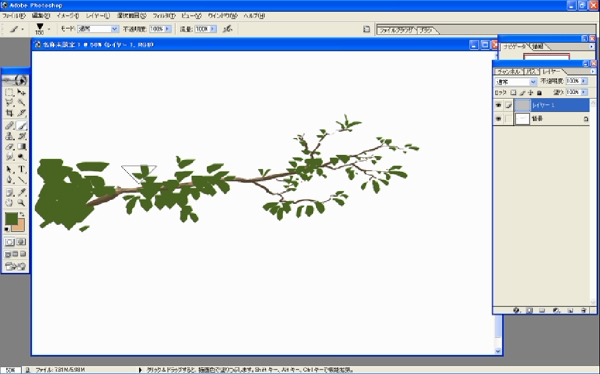
Task: Toggle lock position in Layers panel
Action: 530,93
